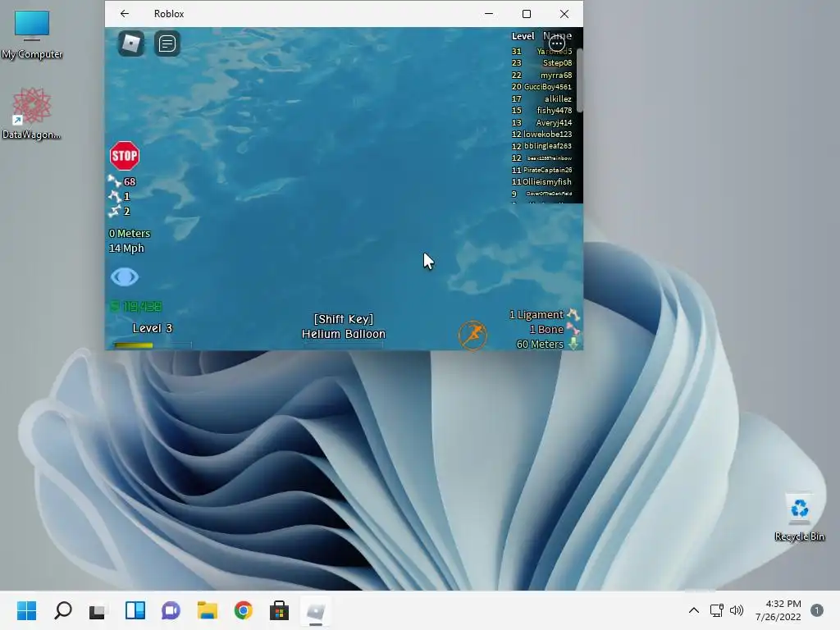Click the green cash amount display
The width and height of the screenshot is (840, 630).
pos(136,307)
